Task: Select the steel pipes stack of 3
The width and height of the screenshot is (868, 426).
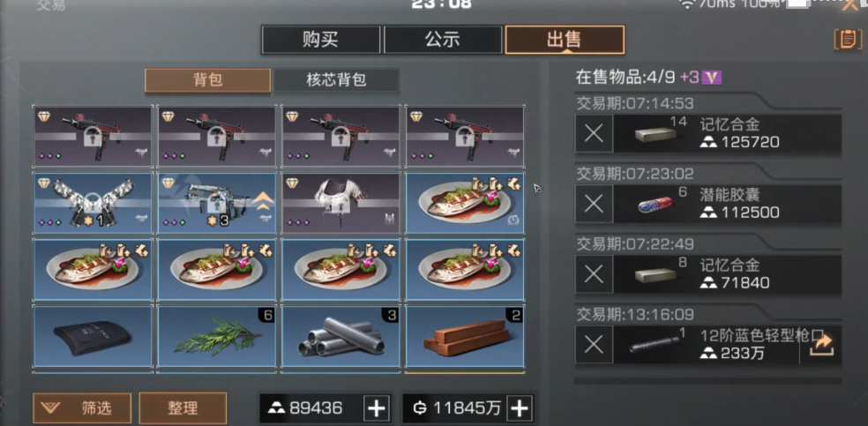Action: tap(340, 336)
